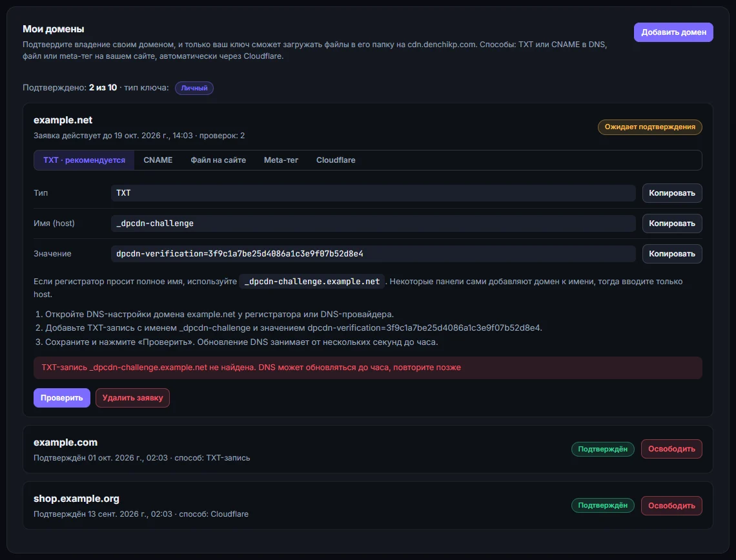736x560 pixels.
Task: Release the example.com domain with «Освободить»
Action: [671, 449]
